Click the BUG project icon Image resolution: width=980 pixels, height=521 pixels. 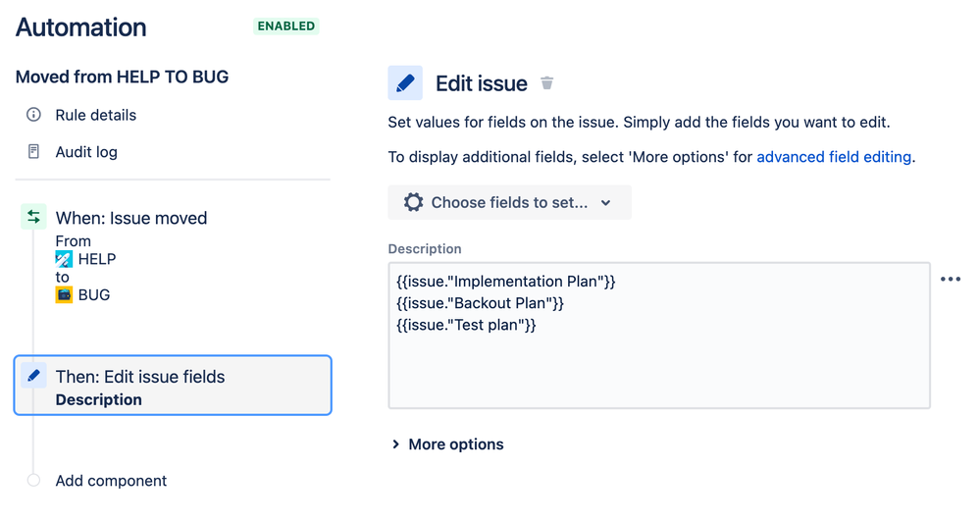64,294
